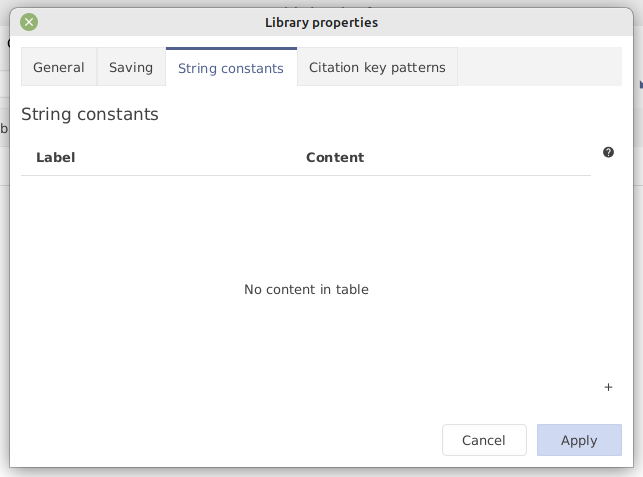Click empty tab strip right of Citation key patterns
643x477 pixels.
pyautogui.click(x=540, y=68)
